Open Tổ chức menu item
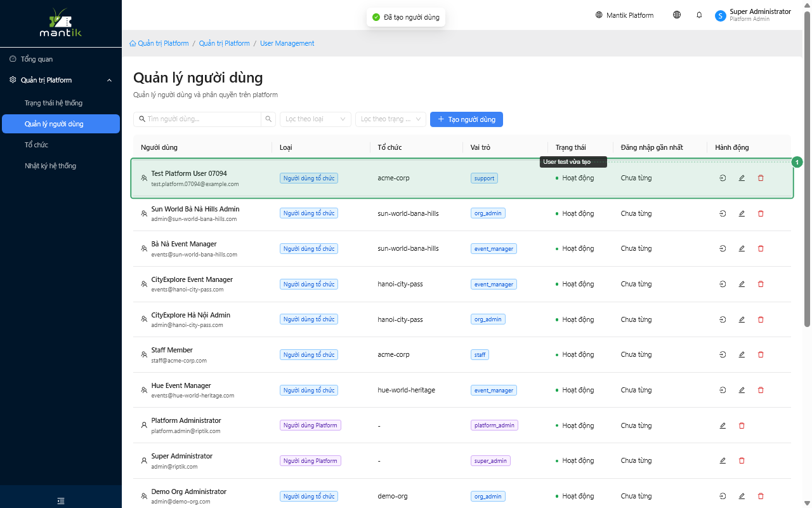This screenshot has height=508, width=812. click(x=61, y=145)
